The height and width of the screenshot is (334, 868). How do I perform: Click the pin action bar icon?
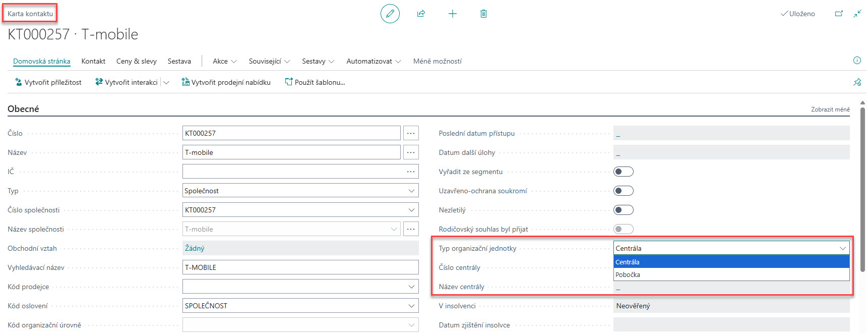(x=857, y=82)
